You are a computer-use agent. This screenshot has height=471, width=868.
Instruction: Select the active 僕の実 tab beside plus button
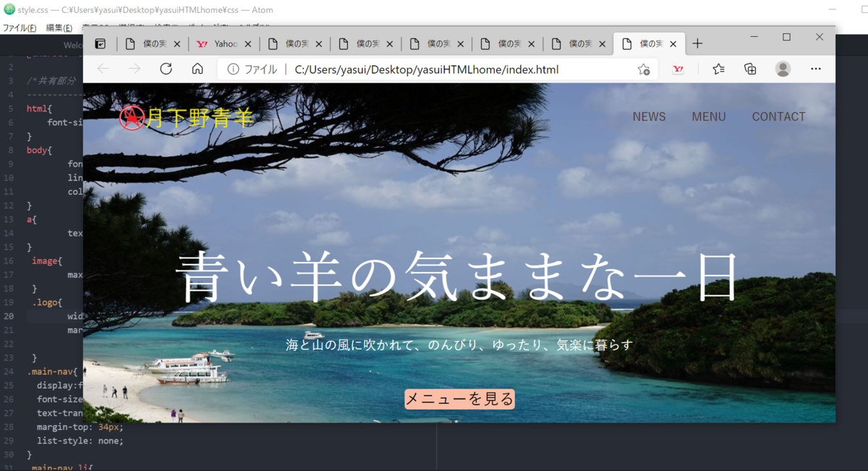648,44
